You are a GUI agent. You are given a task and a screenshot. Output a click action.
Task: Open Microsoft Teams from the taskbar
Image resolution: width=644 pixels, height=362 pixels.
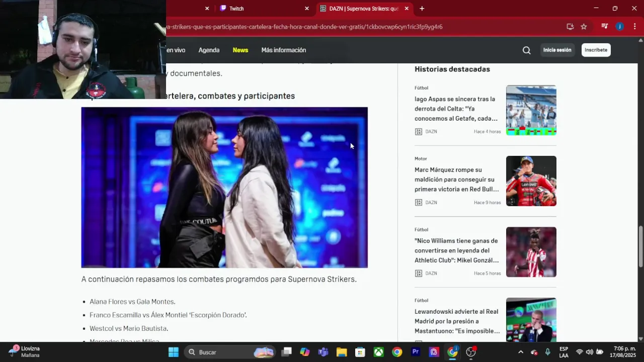pyautogui.click(x=323, y=352)
